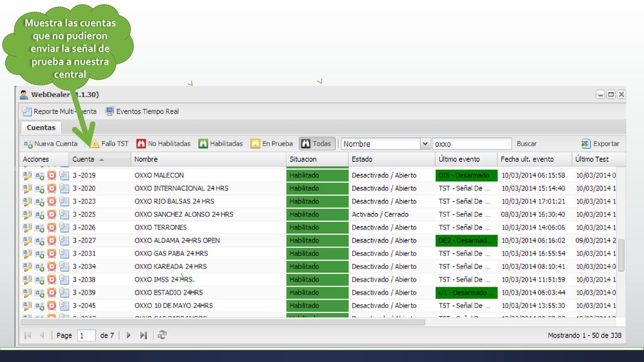Open report sheet icon for account 3-2025
The width and height of the screenshot is (644, 362).
tap(64, 214)
